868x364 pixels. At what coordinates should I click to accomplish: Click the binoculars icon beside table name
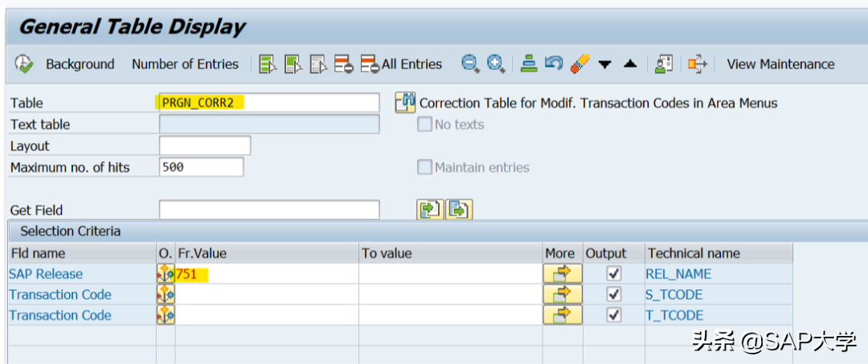pos(405,103)
